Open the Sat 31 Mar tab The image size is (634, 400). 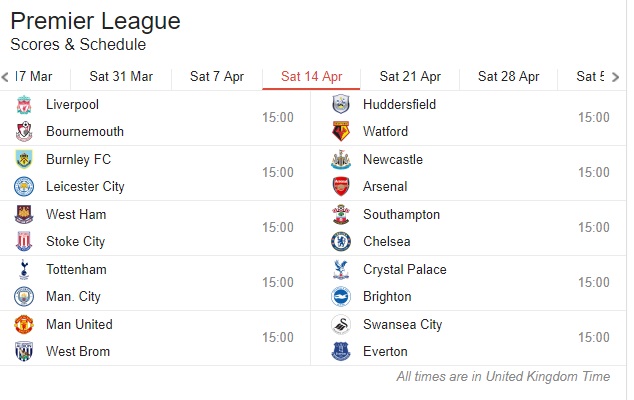point(121,76)
